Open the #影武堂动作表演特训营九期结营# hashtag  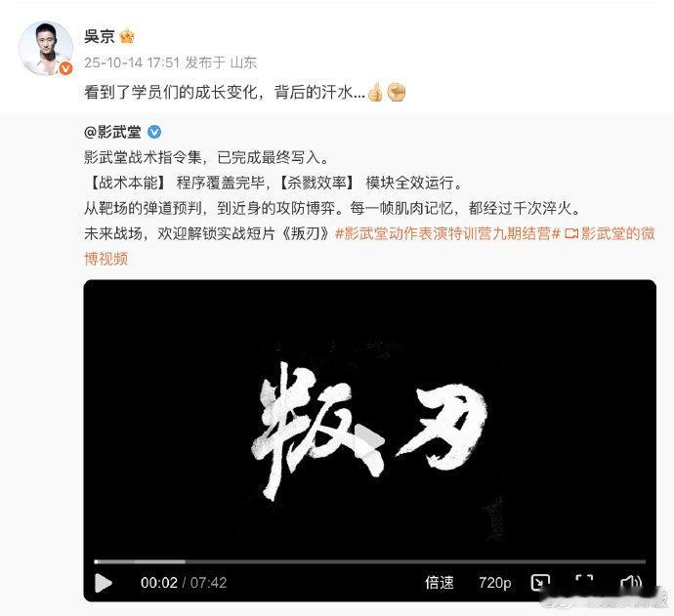[447, 233]
